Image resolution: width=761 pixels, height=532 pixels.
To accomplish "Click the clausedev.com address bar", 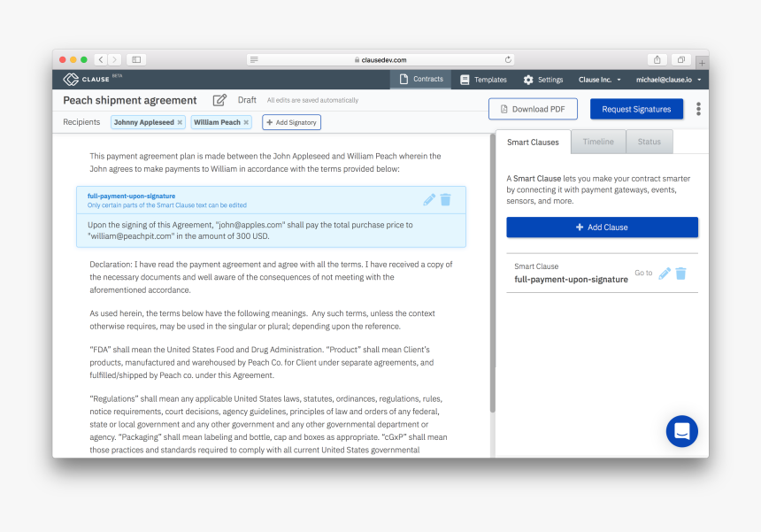I will tap(380, 59).
